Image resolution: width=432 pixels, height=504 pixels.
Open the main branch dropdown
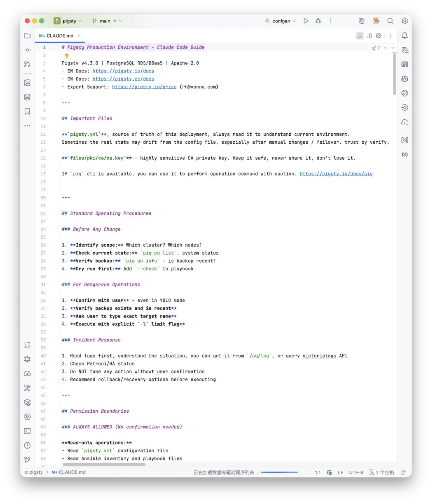(106, 21)
